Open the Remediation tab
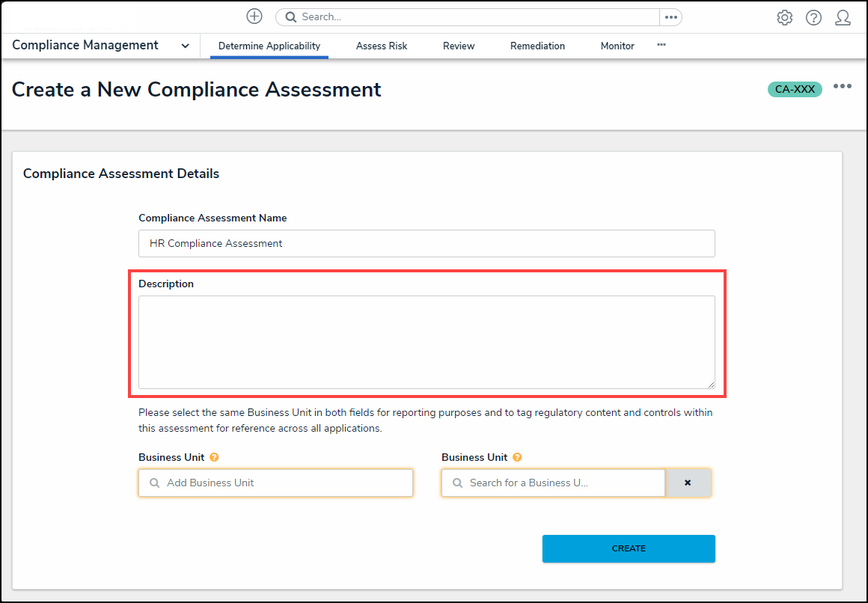The height and width of the screenshot is (603, 868). point(537,46)
